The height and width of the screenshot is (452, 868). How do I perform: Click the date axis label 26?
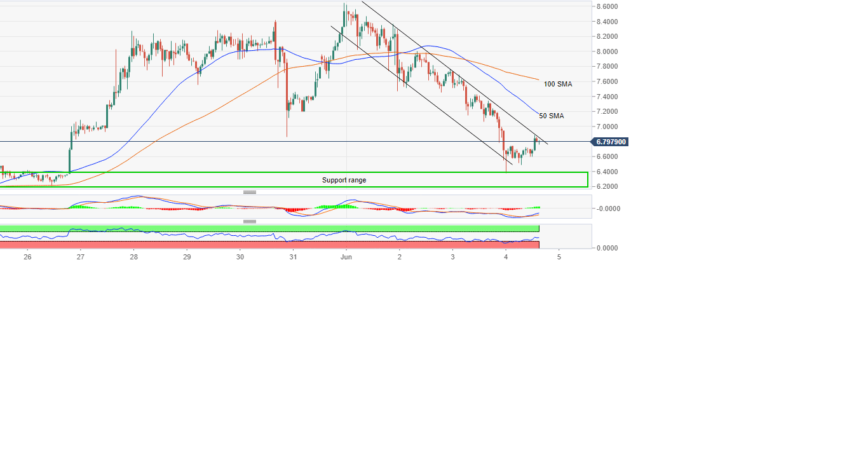[27, 257]
